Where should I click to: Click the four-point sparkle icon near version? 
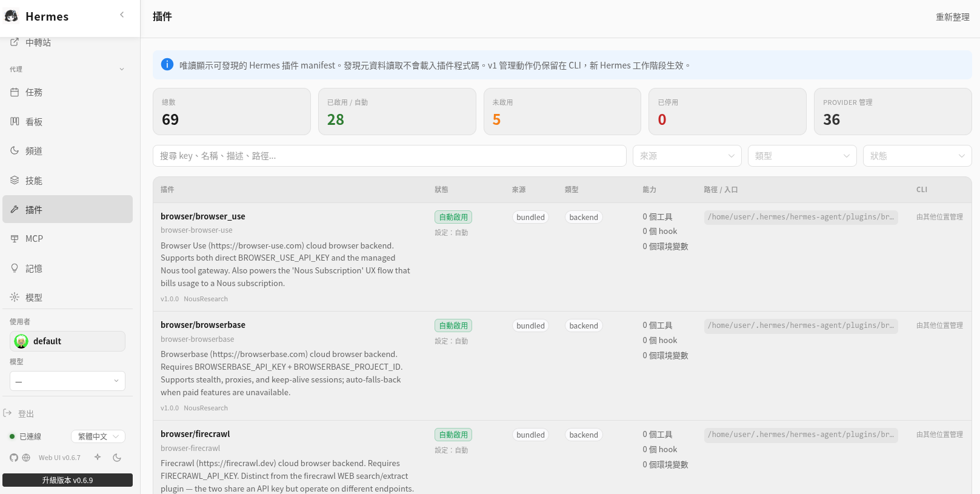tap(98, 458)
